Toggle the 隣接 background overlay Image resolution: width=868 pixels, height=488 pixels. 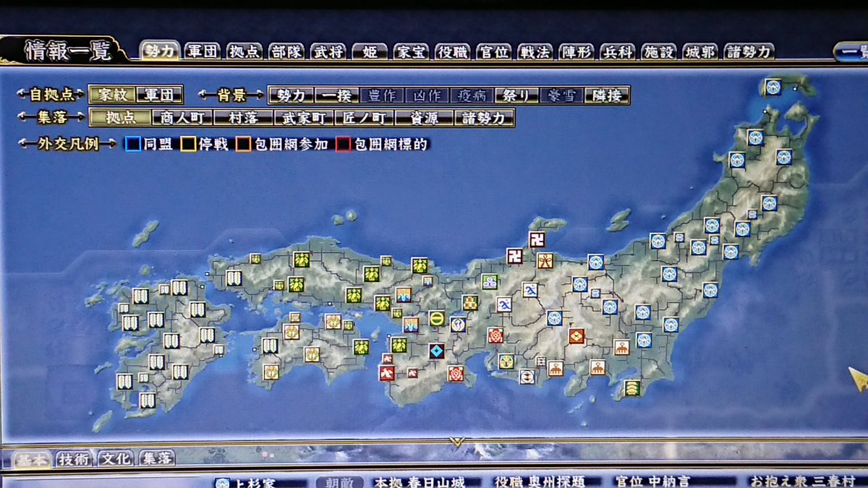607,95
